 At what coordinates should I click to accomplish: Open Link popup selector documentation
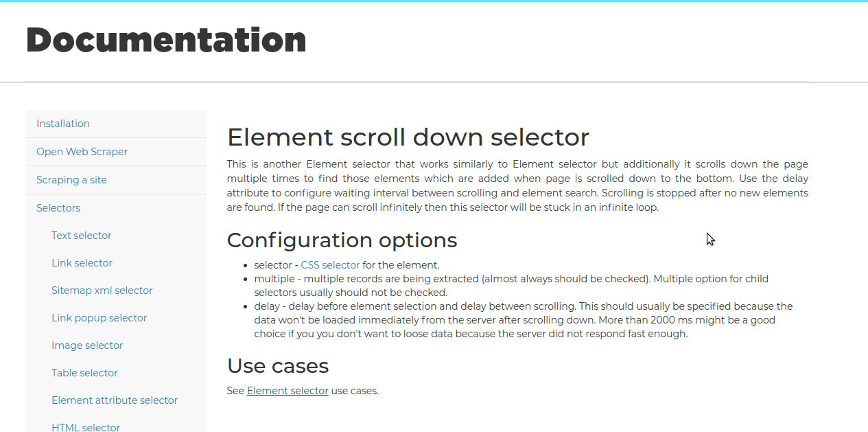coord(99,318)
